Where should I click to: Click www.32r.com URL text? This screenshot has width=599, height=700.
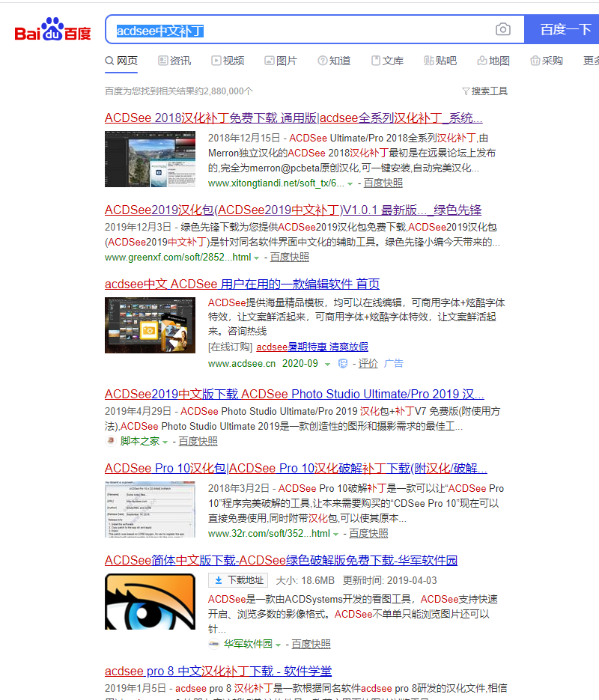(x=269, y=534)
